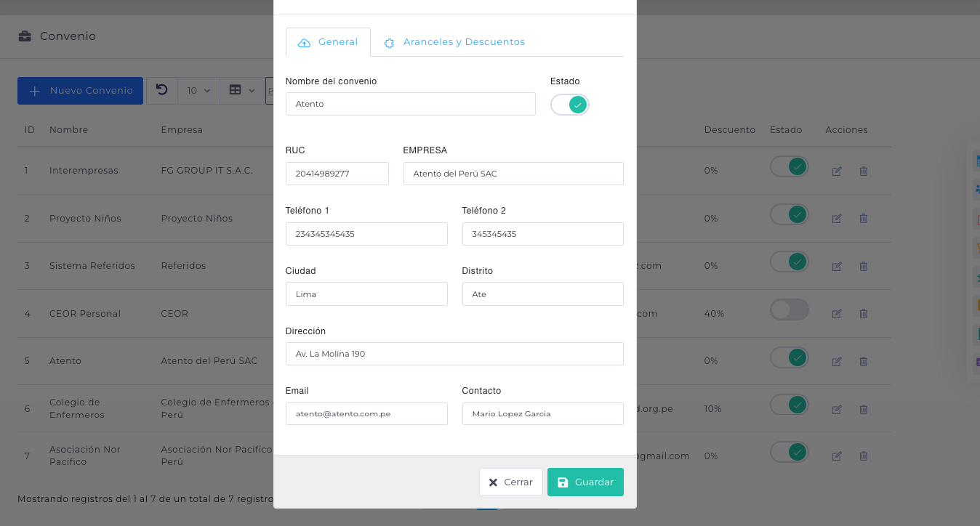Toggle Estado for Colegio de Enfermeros

[x=790, y=405]
